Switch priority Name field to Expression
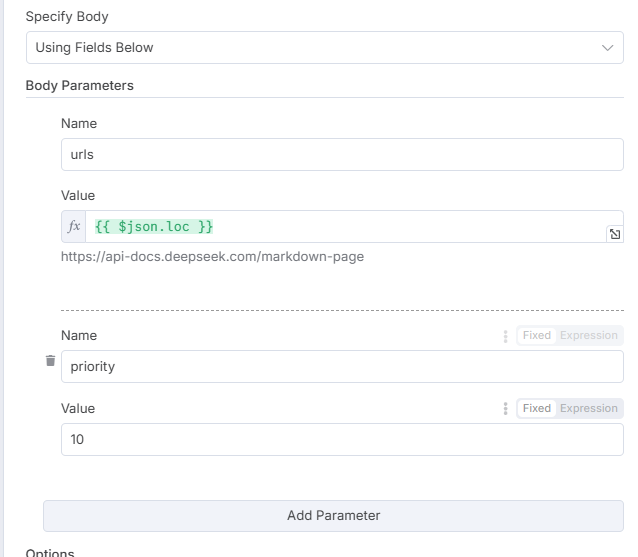Screen dimensions: 638x557 (x=588, y=336)
